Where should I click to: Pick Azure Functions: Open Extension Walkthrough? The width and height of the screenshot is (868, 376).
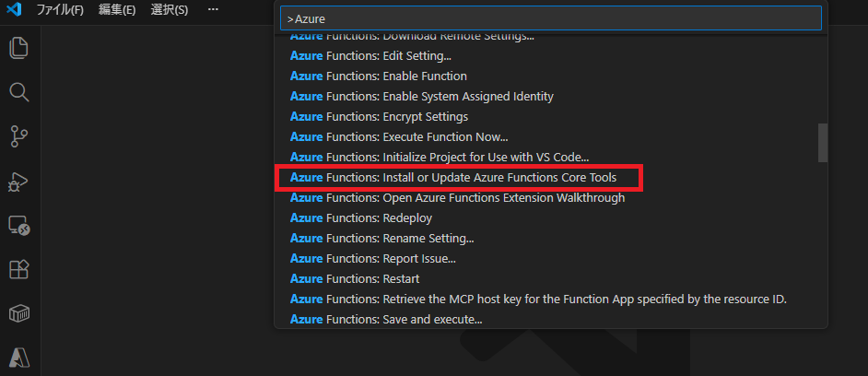tap(457, 197)
